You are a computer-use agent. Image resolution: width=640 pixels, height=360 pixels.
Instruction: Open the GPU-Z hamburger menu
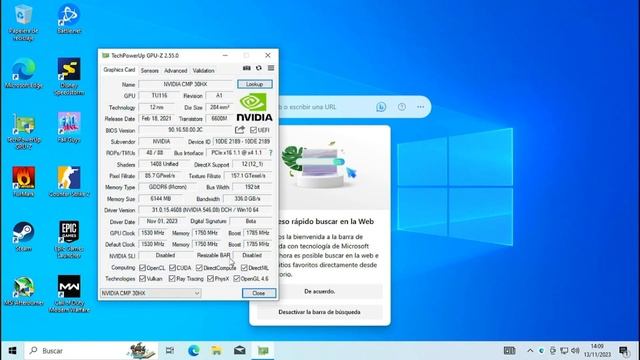271,68
